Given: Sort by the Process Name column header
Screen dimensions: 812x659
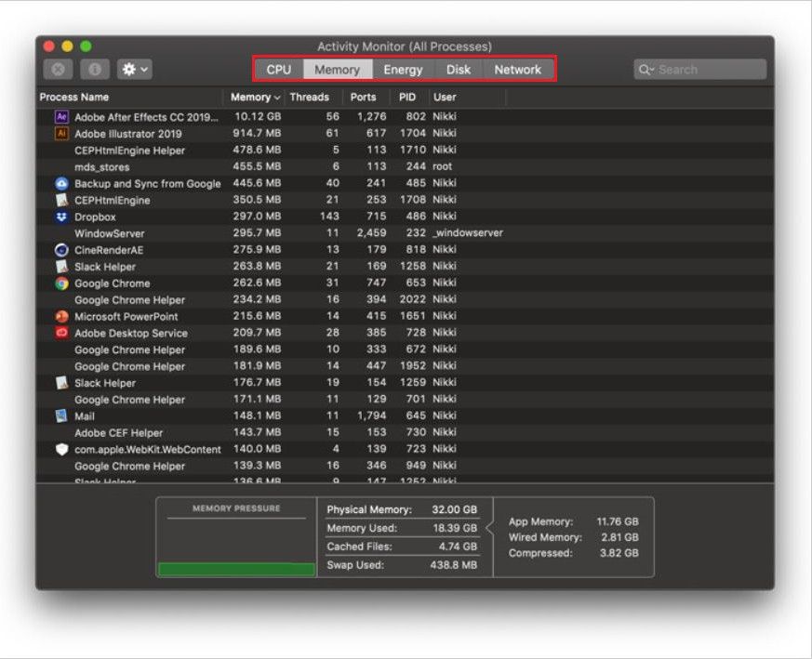Looking at the screenshot, I should click(129, 97).
